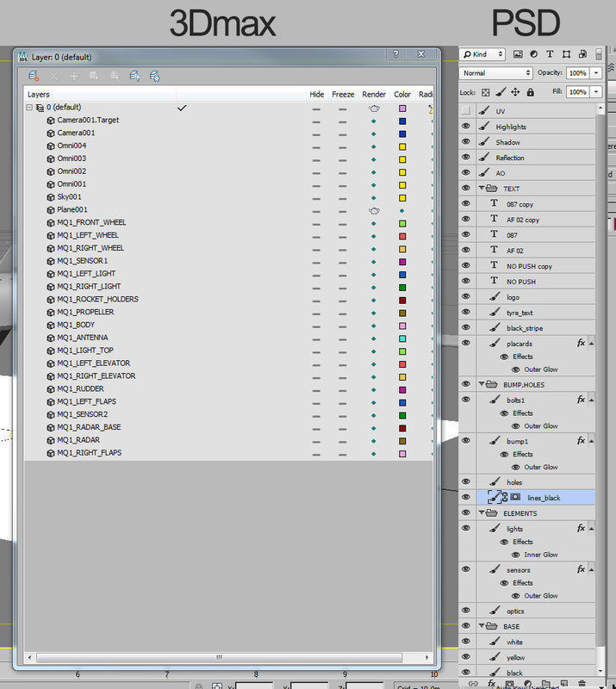Viewport: 616px width, 689px height.
Task: Filter for adjustment layers icon
Action: pyautogui.click(x=534, y=54)
